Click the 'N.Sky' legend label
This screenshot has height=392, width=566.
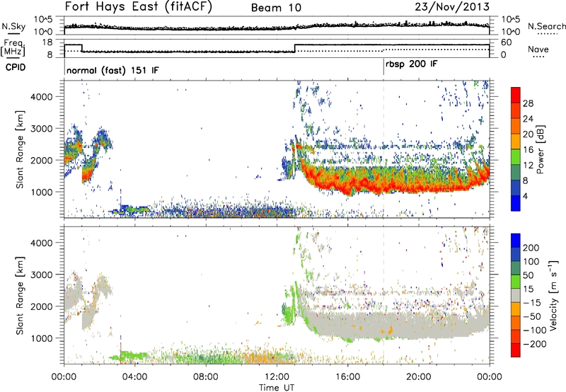(13, 26)
